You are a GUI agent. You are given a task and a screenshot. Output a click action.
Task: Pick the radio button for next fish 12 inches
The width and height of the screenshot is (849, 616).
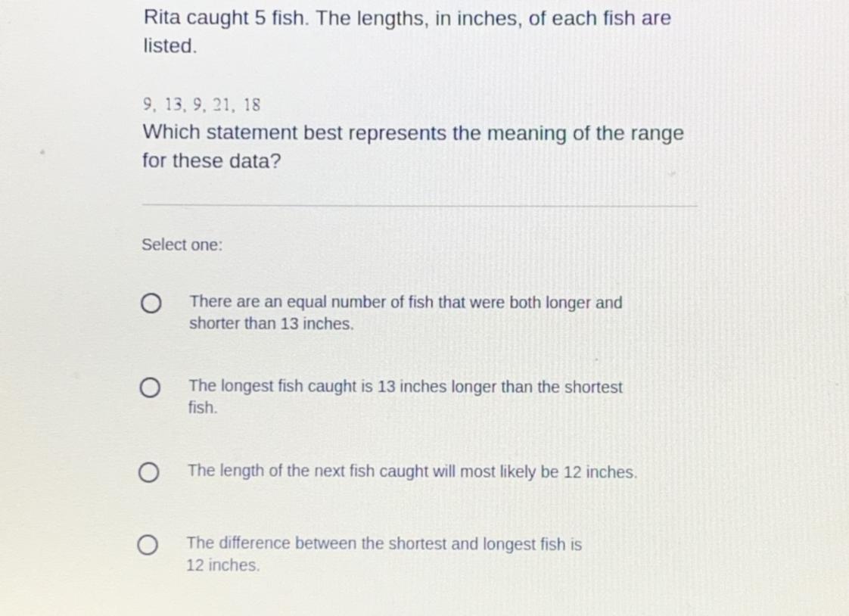(x=149, y=474)
